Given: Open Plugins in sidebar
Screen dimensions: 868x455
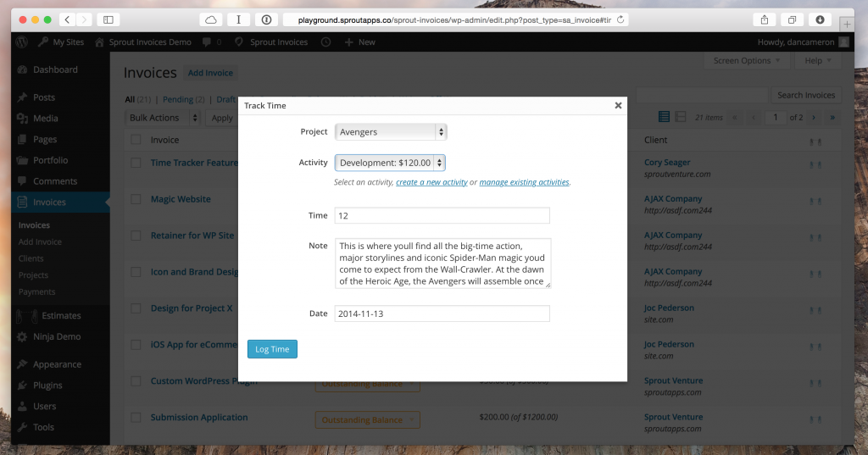Looking at the screenshot, I should [47, 386].
